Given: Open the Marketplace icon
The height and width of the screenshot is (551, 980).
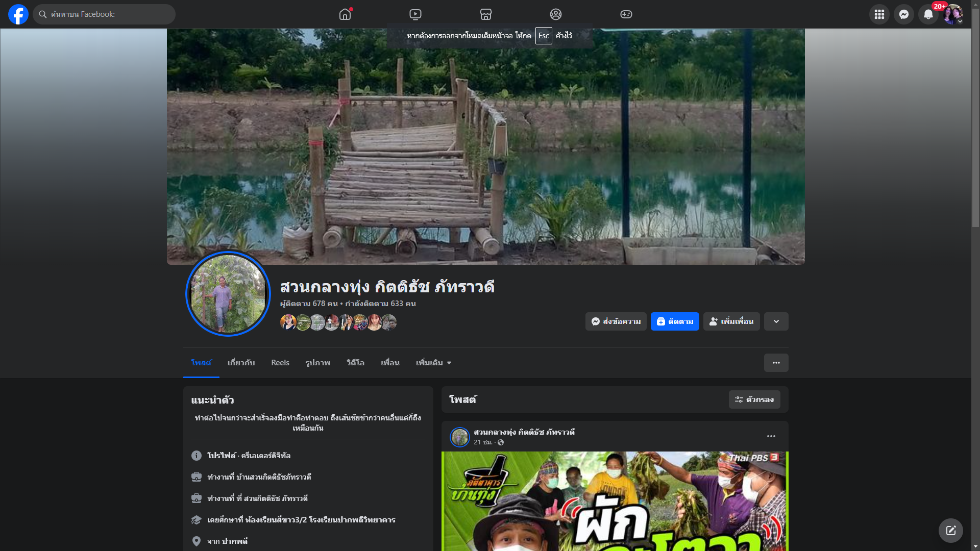Looking at the screenshot, I should click(x=485, y=14).
